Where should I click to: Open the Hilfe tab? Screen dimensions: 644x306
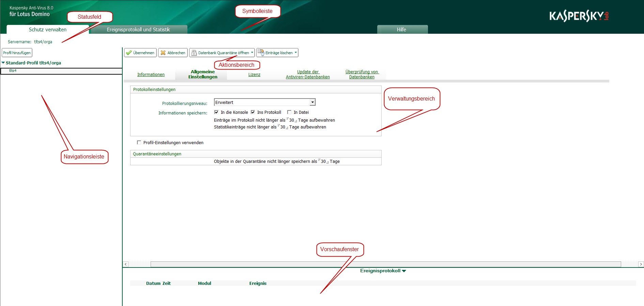(401, 30)
